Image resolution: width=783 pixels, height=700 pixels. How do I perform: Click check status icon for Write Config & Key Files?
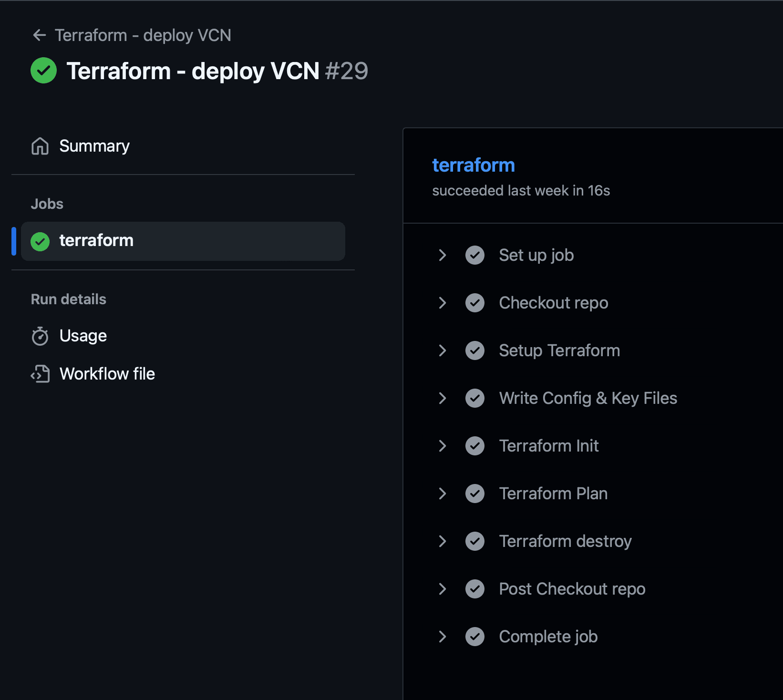[x=475, y=398]
